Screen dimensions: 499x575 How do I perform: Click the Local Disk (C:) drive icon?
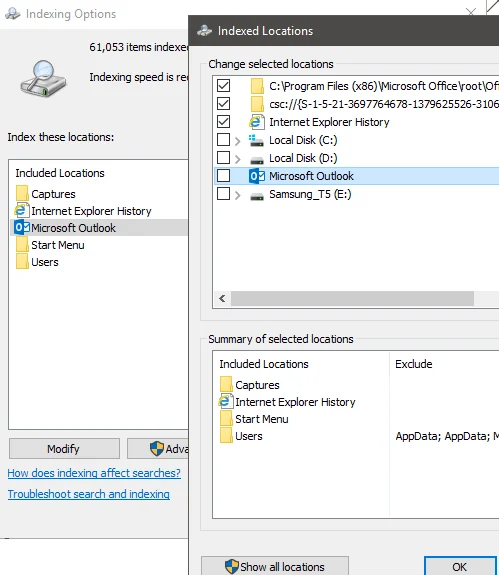coord(256,140)
